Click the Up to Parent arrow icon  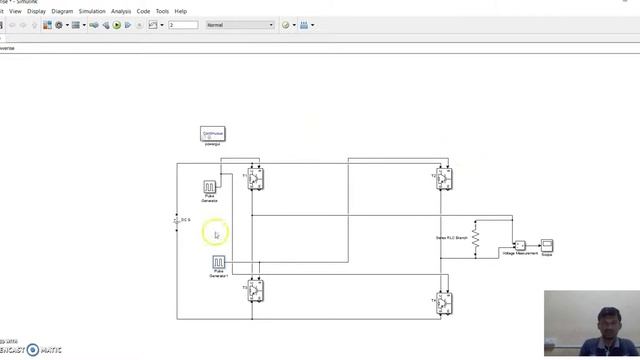pos(34,25)
